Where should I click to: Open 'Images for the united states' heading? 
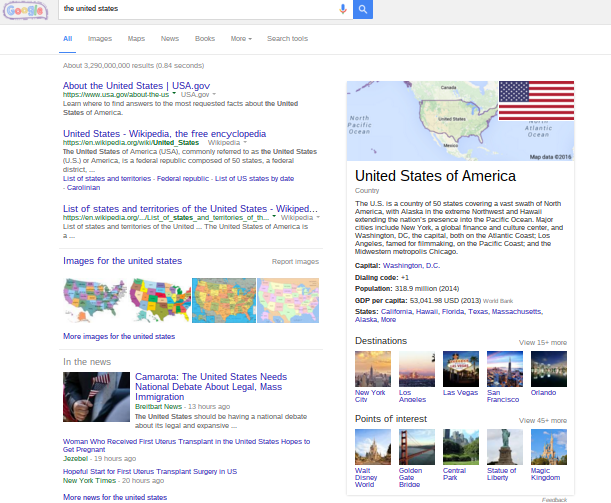(x=122, y=261)
